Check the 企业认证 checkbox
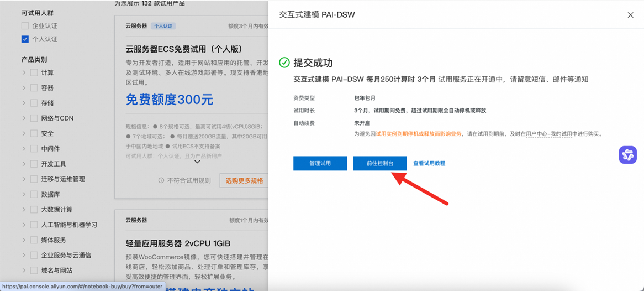The image size is (644, 291). tap(25, 26)
